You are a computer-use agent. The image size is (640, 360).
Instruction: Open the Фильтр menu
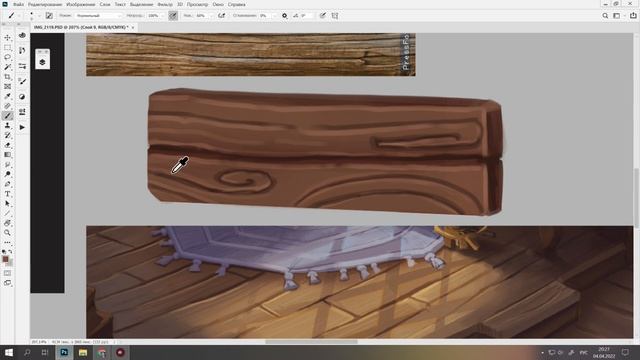coord(165,4)
